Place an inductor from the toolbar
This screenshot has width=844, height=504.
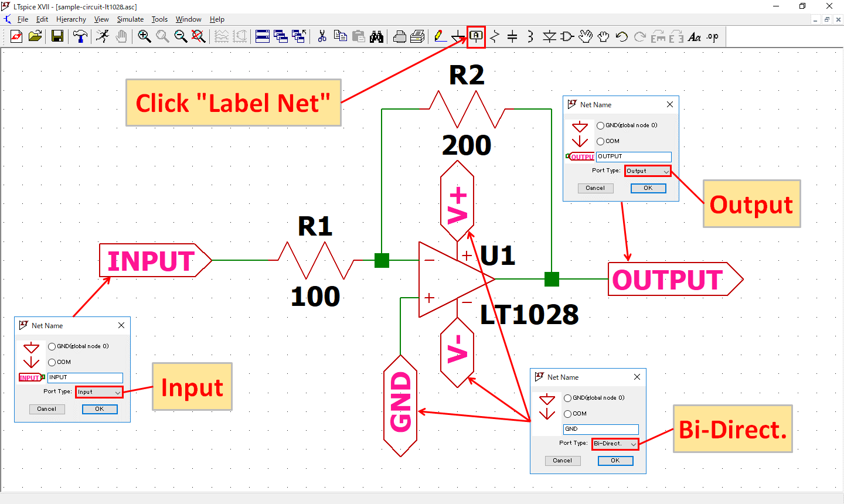(x=530, y=36)
